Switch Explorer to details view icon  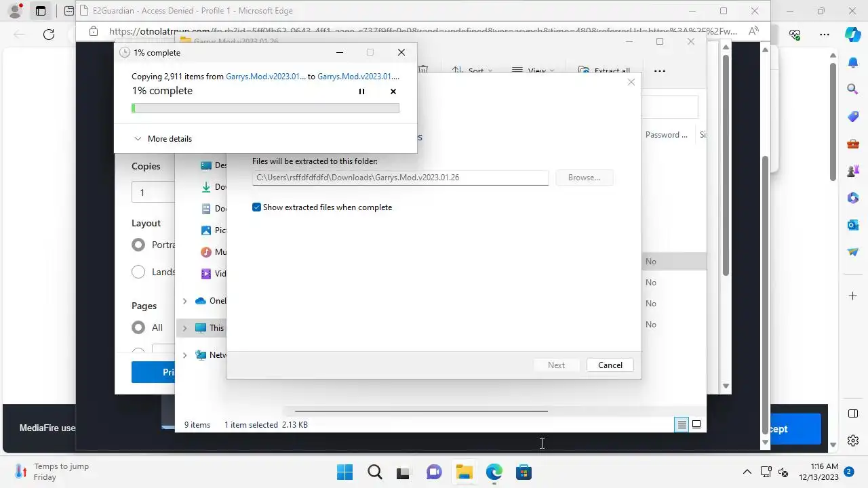[682, 425]
